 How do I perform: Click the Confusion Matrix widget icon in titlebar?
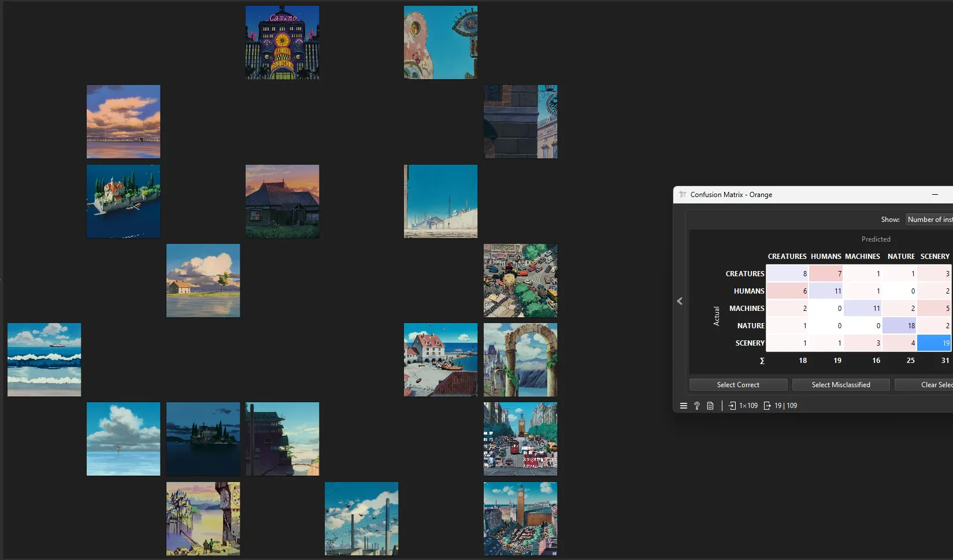tap(682, 195)
